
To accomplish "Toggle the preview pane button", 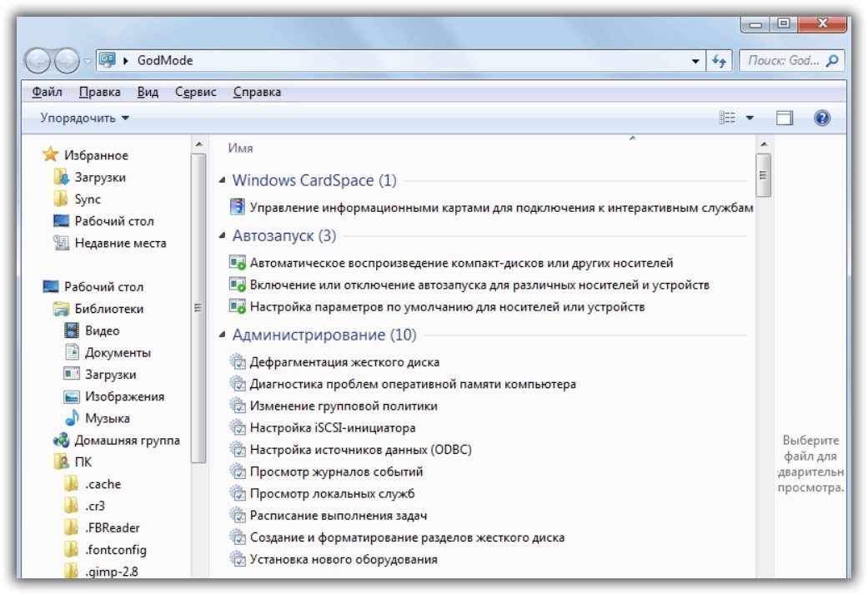I will (785, 118).
